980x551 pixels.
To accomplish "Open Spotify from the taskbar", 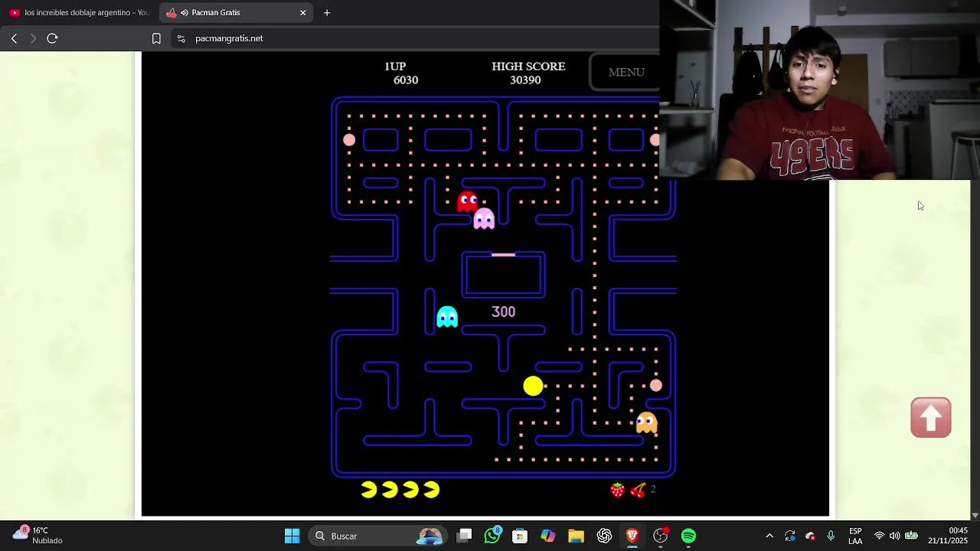I will (688, 536).
